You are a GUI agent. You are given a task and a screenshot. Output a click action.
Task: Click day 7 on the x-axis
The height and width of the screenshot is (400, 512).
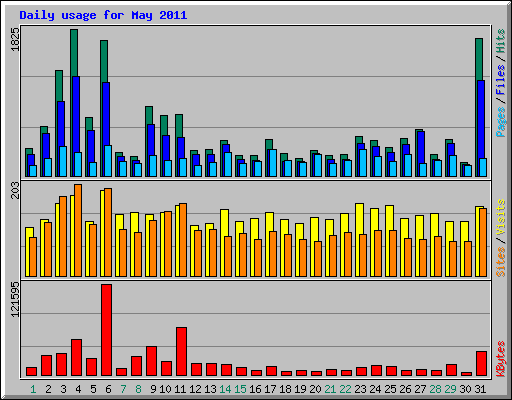(123, 389)
